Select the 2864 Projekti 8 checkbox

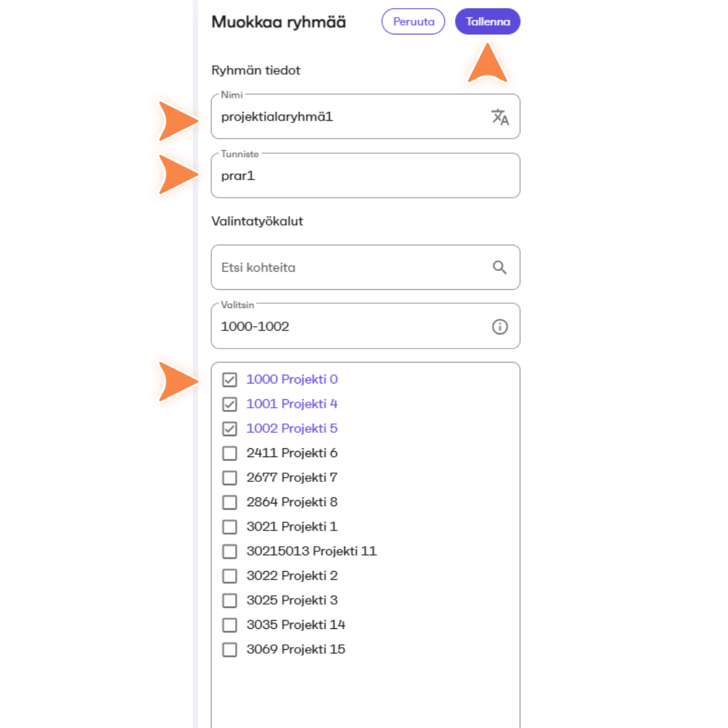229,502
